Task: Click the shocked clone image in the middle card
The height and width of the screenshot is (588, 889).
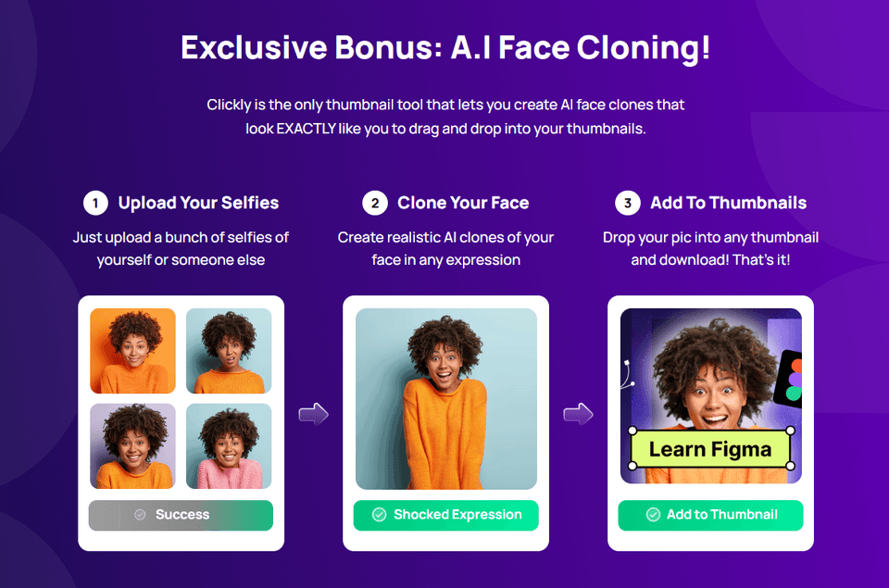Action: click(x=445, y=398)
